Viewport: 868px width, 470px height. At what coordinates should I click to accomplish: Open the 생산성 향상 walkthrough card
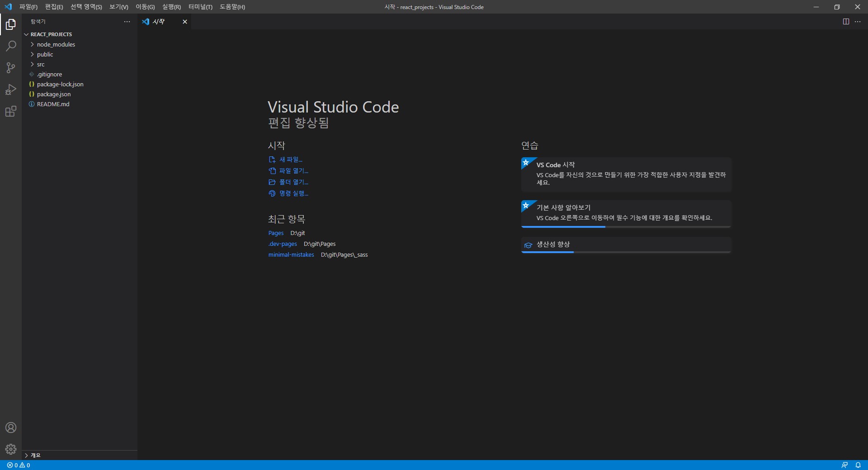(x=626, y=245)
